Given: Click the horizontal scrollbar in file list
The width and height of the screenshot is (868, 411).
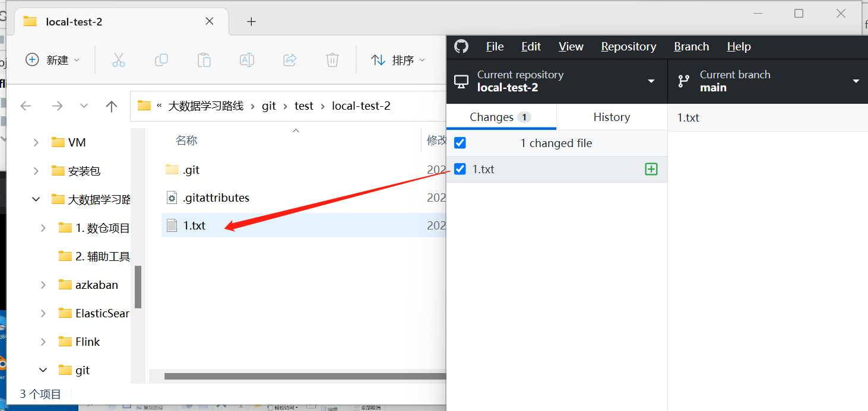Looking at the screenshot, I should coord(305,376).
